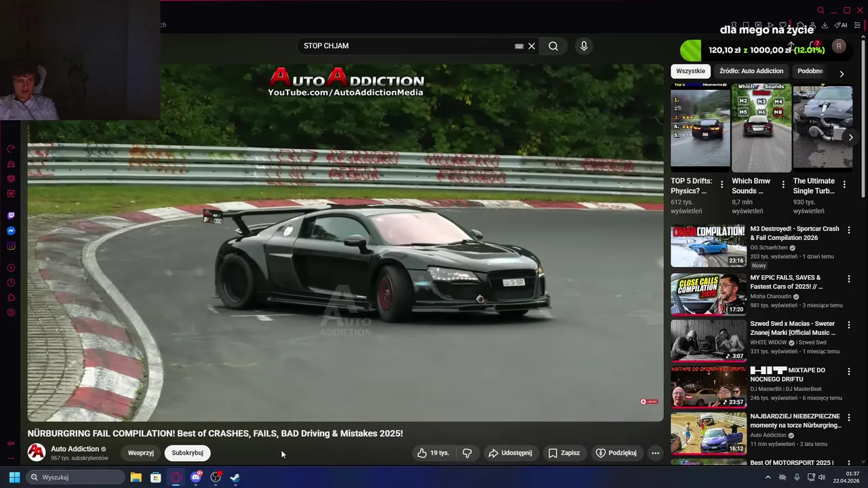Open the user account avatar R
The height and width of the screenshot is (488, 868).
[839, 46]
